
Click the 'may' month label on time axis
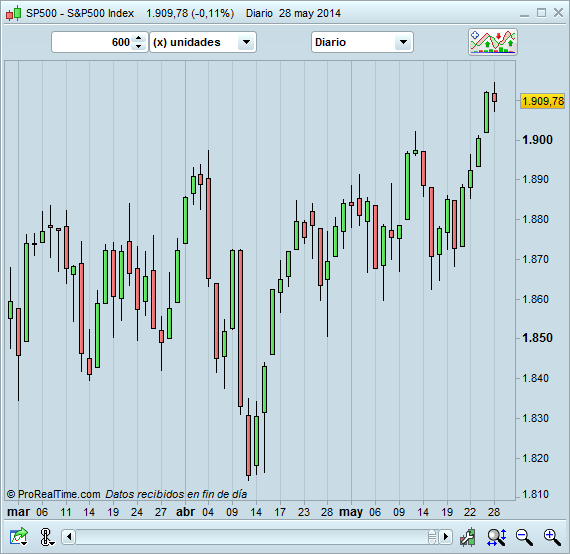tap(351, 512)
